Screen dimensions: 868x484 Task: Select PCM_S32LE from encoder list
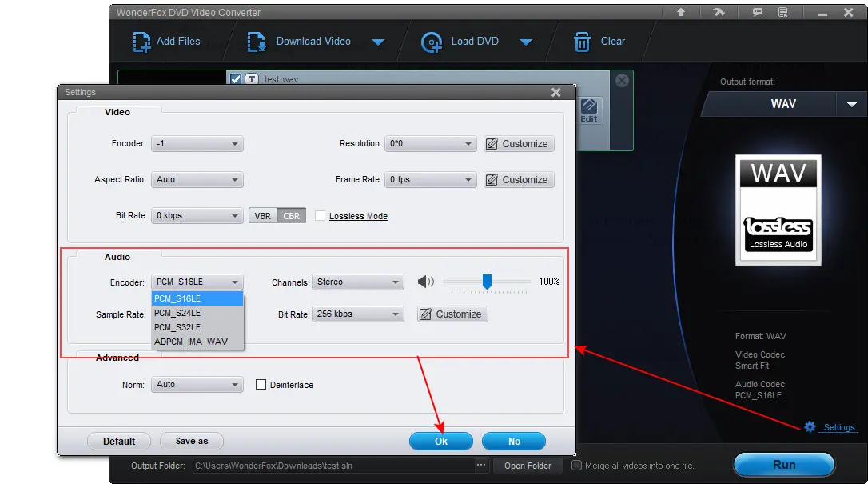coord(197,327)
